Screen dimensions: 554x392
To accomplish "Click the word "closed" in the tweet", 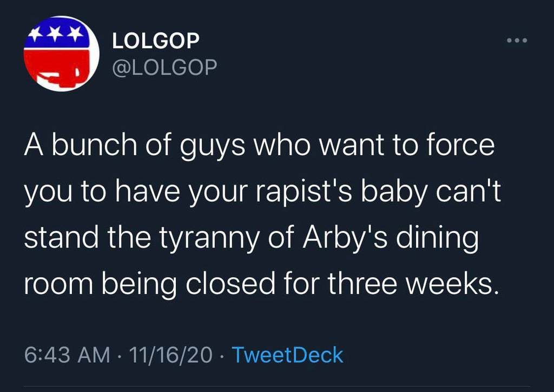I will pyautogui.click(x=230, y=283).
